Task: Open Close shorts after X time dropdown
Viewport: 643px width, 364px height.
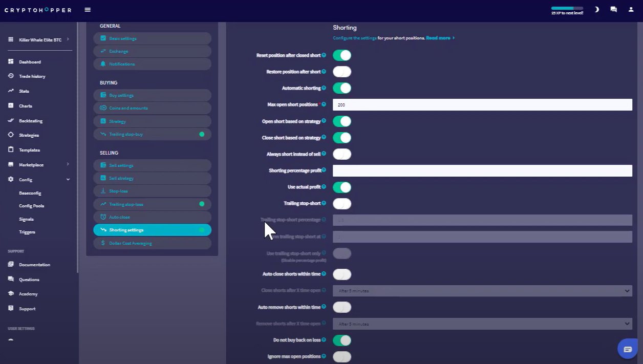Action: [482, 291]
